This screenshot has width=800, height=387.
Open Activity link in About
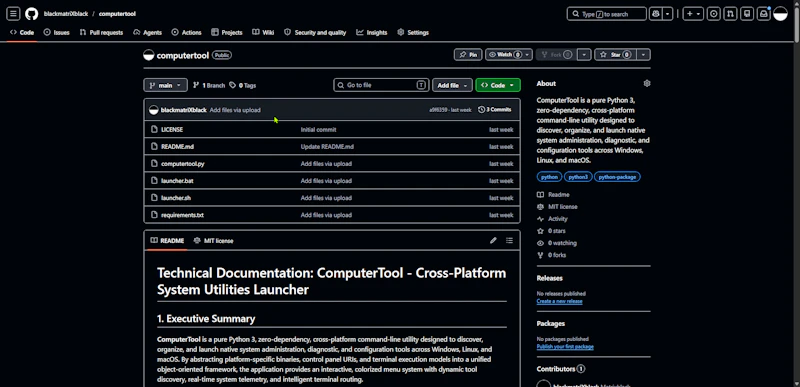pyautogui.click(x=552, y=219)
